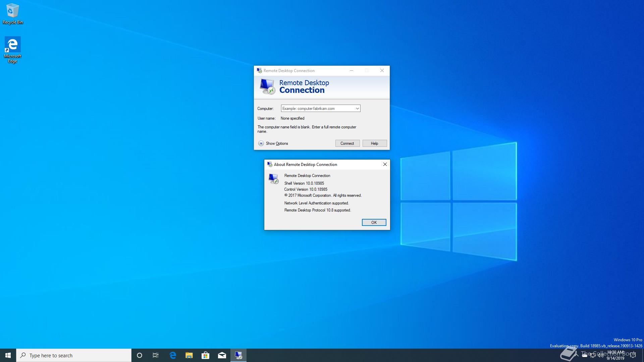This screenshot has width=644, height=362.
Task: Click the Remote Desktop taskbar button
Action: coord(238,355)
